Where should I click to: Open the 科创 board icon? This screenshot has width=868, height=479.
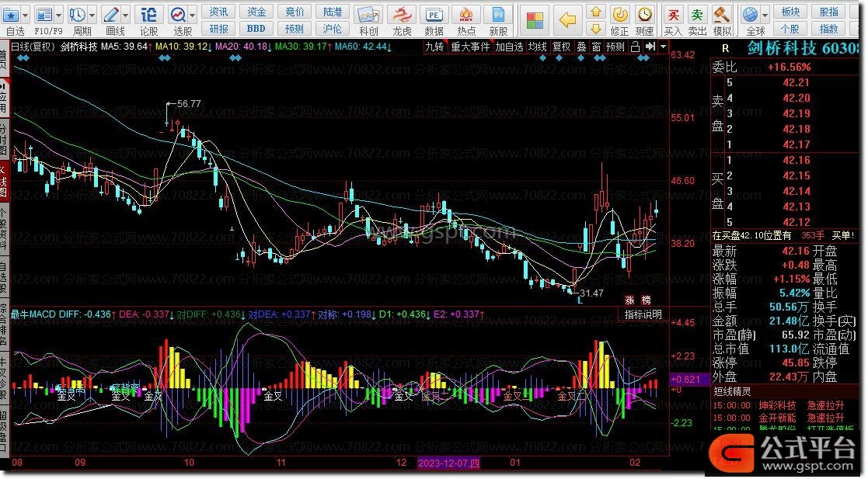click(x=368, y=16)
